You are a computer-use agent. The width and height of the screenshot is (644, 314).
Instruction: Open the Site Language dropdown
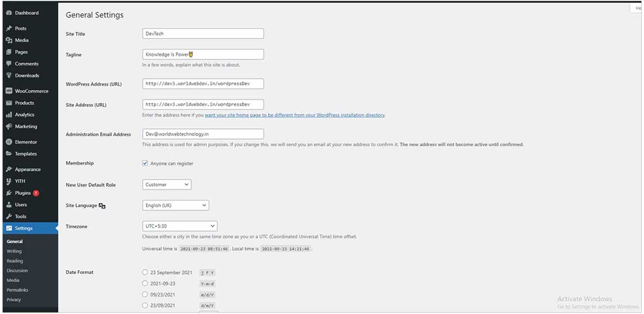(x=175, y=205)
